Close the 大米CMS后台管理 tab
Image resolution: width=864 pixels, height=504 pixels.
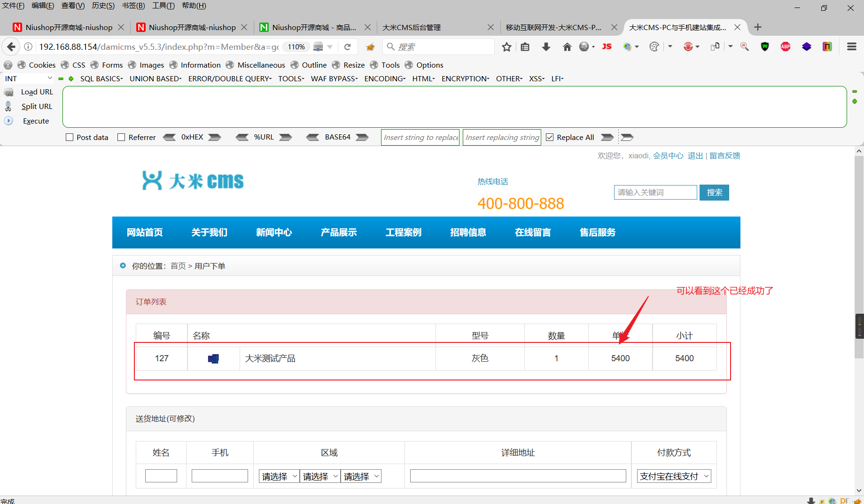490,27
